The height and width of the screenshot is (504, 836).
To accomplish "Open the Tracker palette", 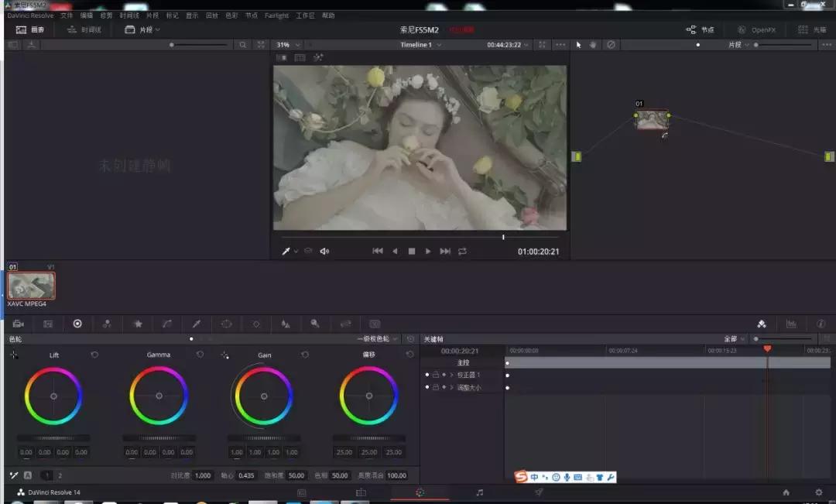I will click(x=255, y=324).
